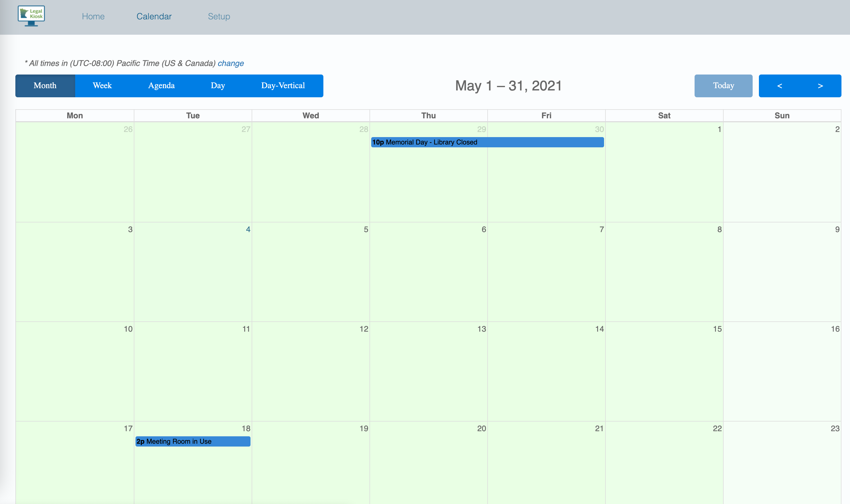Select greyed-out day number 27
Viewport: 850px width, 504px height.
246,129
